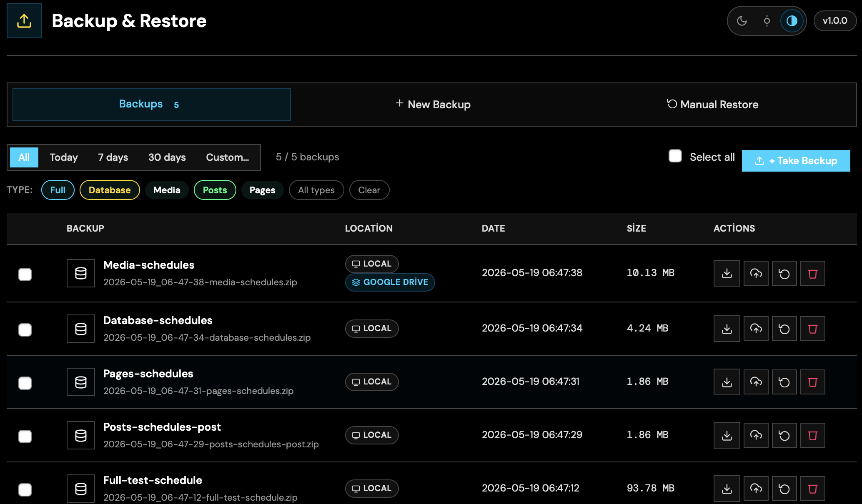Delete the Pages-schedules backup
862x504 pixels.
click(x=813, y=382)
